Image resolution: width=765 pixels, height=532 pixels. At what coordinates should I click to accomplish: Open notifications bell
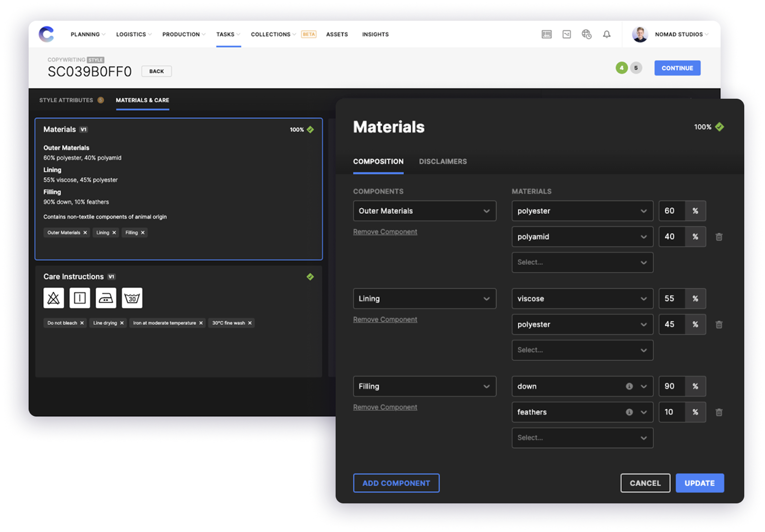point(607,34)
